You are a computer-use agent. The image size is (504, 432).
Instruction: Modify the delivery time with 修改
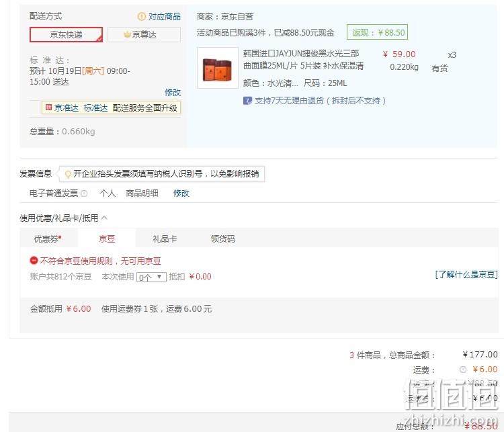click(x=173, y=93)
